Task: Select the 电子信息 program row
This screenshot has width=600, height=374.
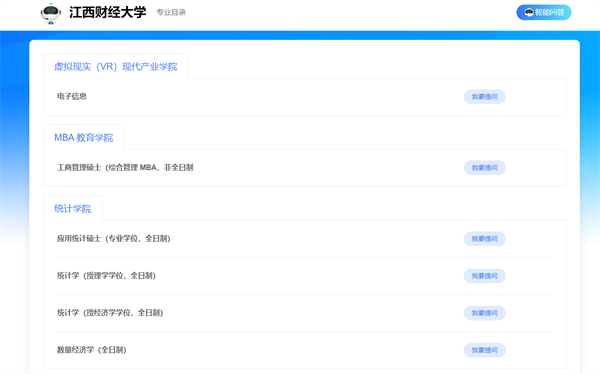Action: [304, 96]
